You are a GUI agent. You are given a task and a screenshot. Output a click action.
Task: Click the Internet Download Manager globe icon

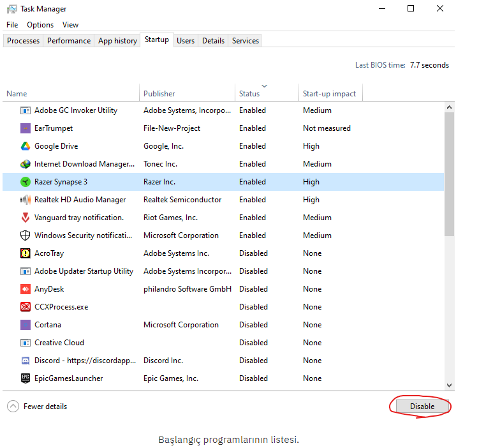coord(26,164)
